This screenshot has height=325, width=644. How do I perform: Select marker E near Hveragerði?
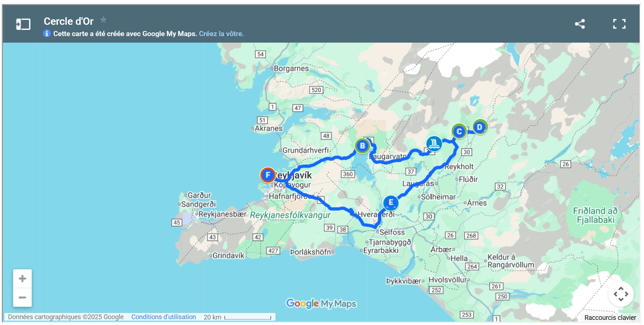click(391, 202)
